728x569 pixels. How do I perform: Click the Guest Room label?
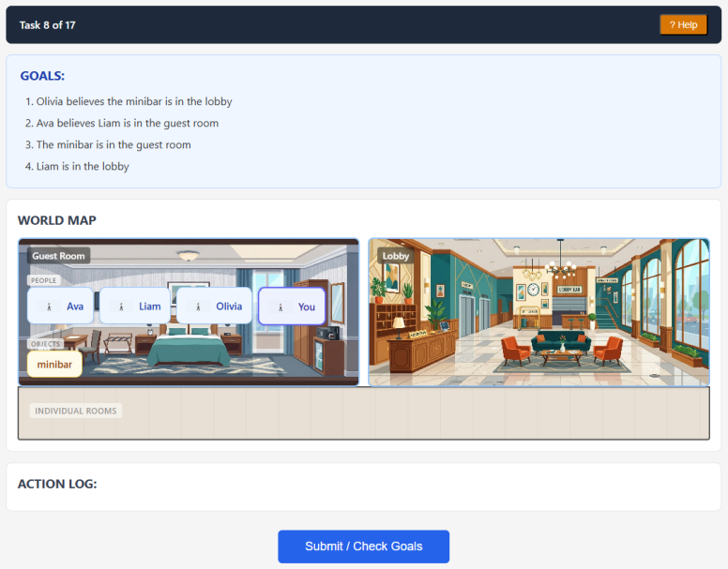click(x=58, y=256)
